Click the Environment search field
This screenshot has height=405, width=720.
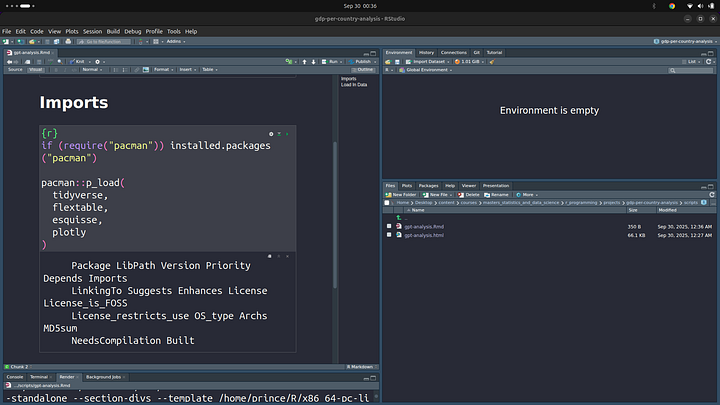point(691,70)
